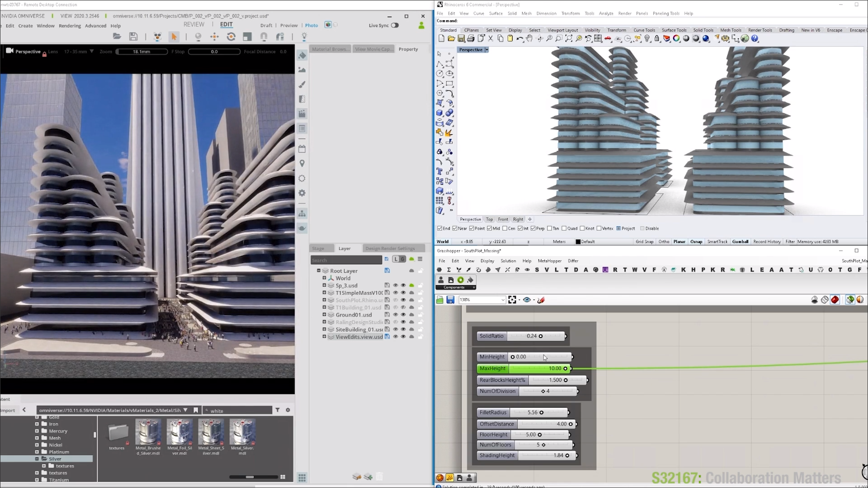
Task: Expand the Mercury folder in content tree
Action: pyautogui.click(x=37, y=431)
